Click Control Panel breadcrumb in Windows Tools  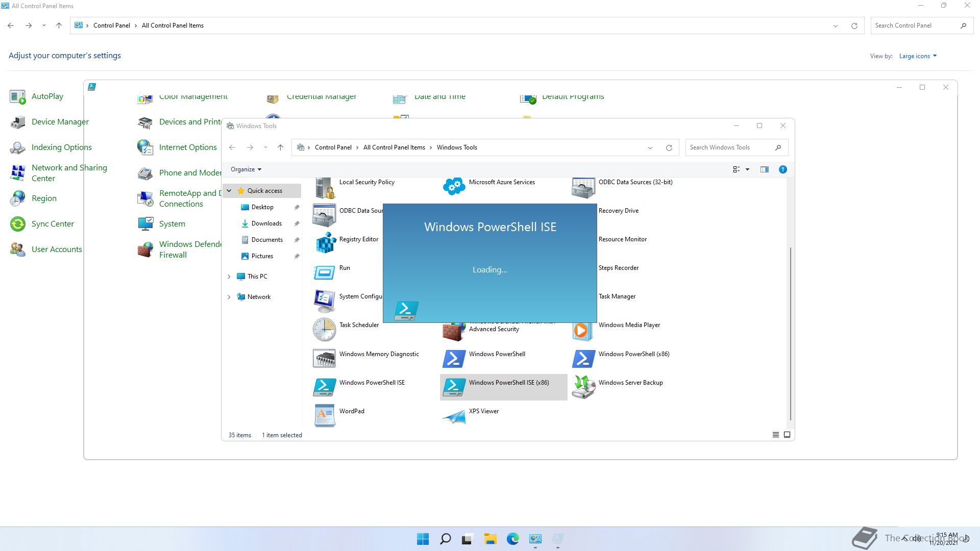[x=333, y=147]
